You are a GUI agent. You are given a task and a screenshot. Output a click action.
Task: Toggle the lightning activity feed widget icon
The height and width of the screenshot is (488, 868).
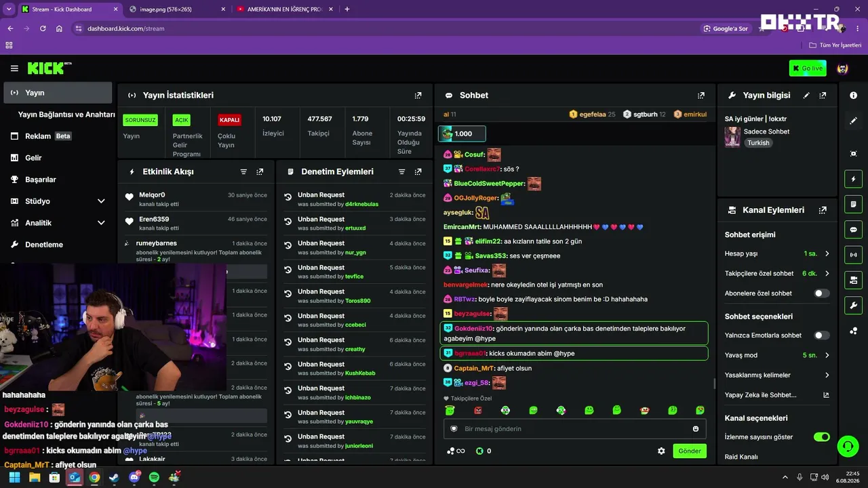click(853, 179)
